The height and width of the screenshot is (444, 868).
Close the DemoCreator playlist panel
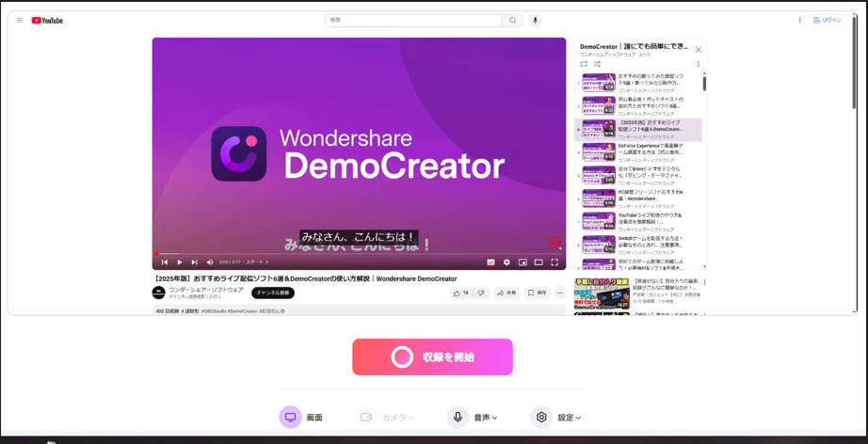coord(698,50)
